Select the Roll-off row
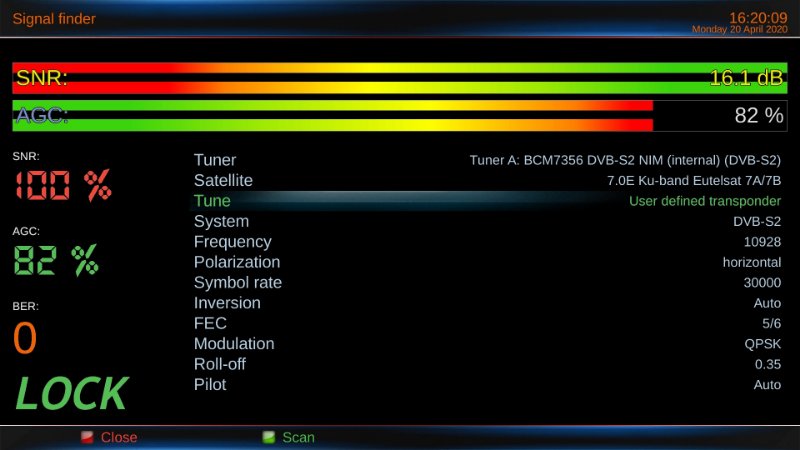 [x=487, y=364]
